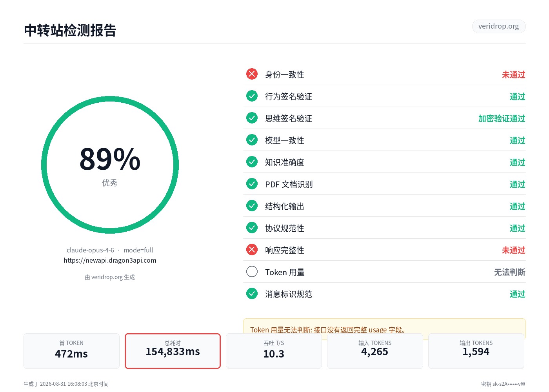Screen dimensions: 549x392
Task: Open the newapi.dragon3api.com URL link
Action: pos(110,260)
